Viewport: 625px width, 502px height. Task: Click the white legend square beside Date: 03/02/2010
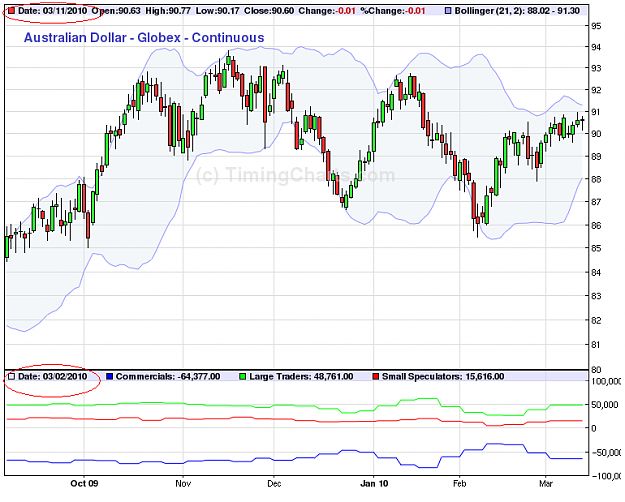12,376
